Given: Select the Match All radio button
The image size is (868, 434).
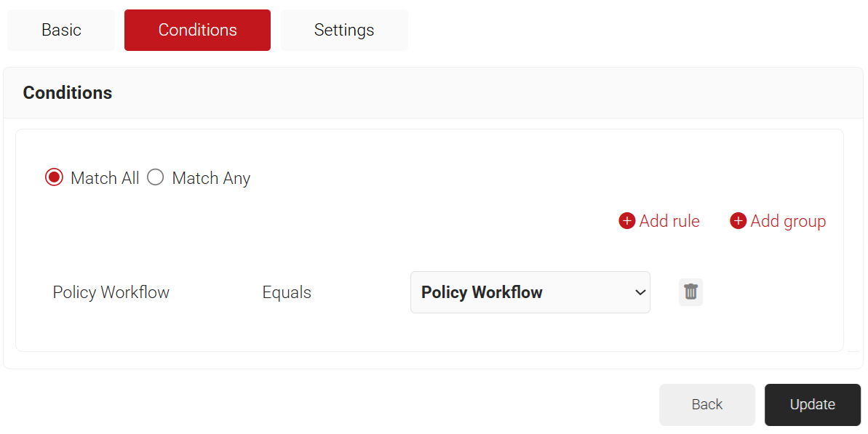Looking at the screenshot, I should (54, 178).
